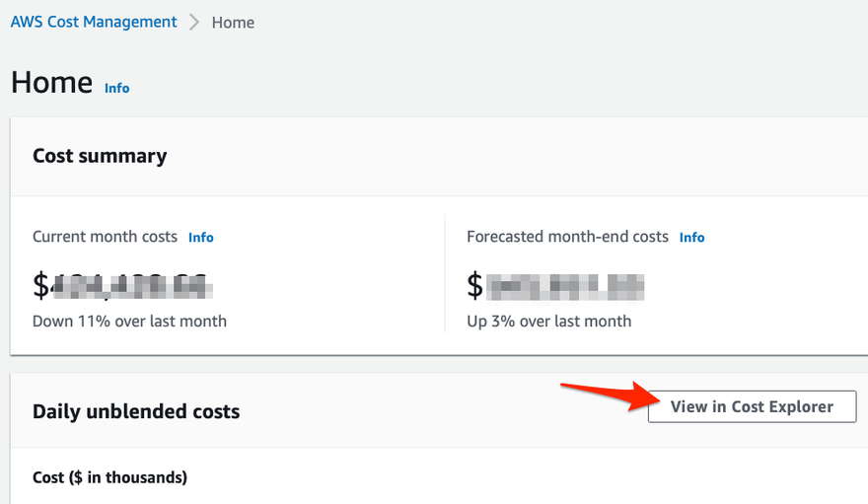Image resolution: width=868 pixels, height=504 pixels.
Task: Click the AWS Cost Management breadcrumb link
Action: 94,22
